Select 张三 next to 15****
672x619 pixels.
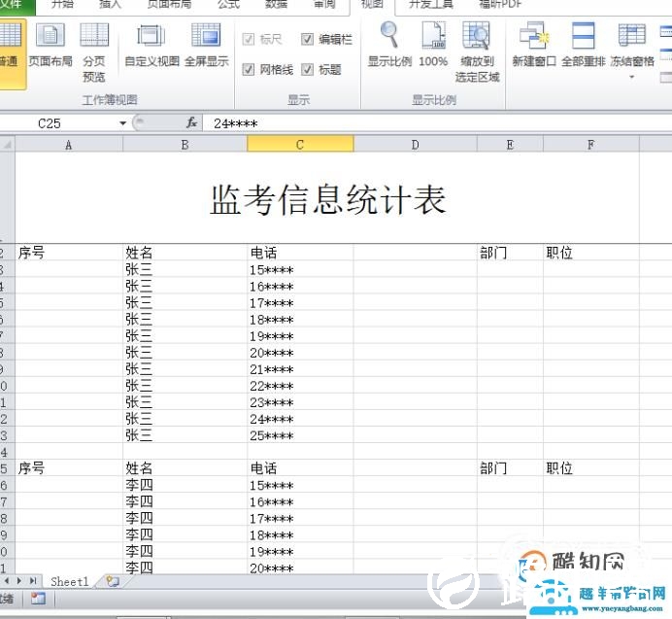pos(185,269)
